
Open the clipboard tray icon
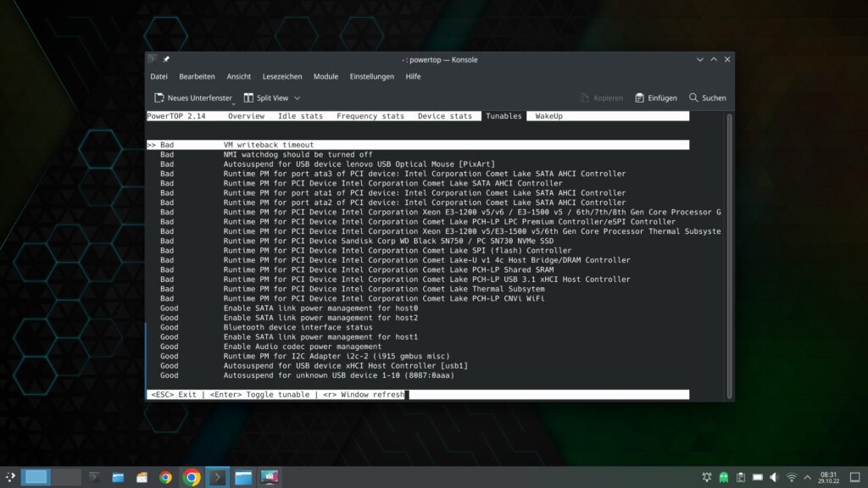click(741, 477)
